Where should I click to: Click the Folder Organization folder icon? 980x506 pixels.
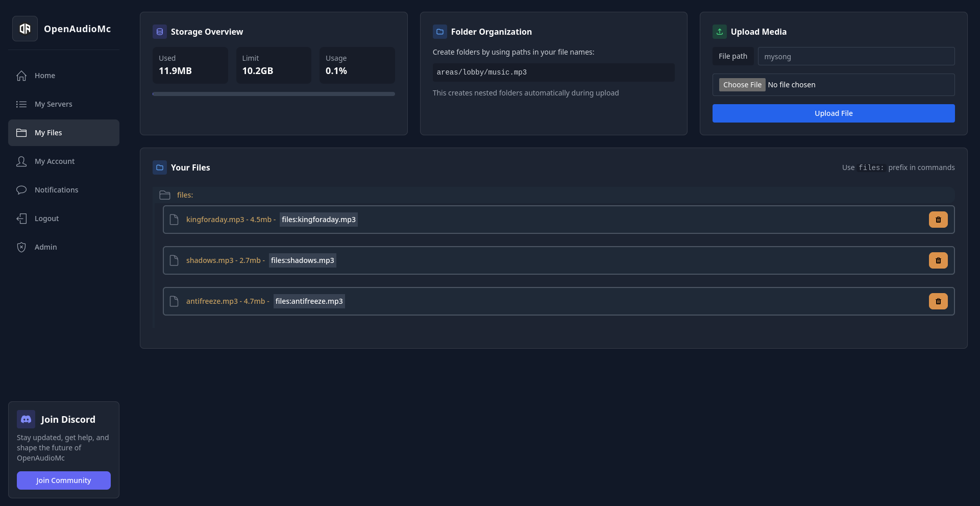tap(440, 32)
